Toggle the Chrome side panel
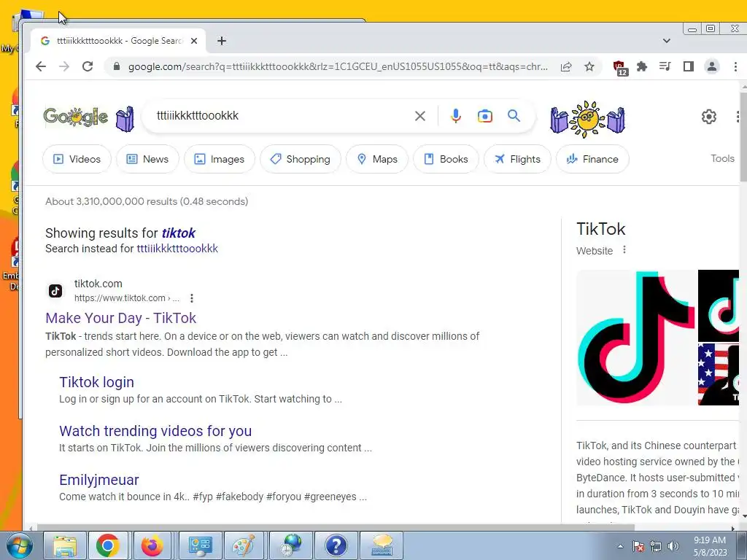 689,66
